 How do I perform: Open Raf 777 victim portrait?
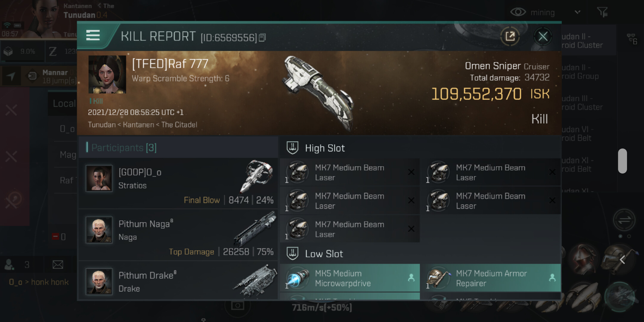pyautogui.click(x=107, y=75)
